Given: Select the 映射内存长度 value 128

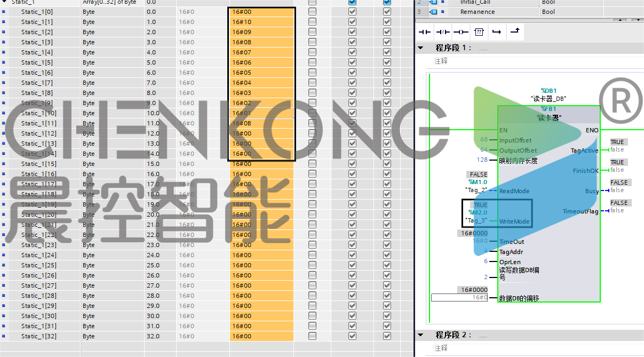Looking at the screenshot, I should (x=482, y=160).
